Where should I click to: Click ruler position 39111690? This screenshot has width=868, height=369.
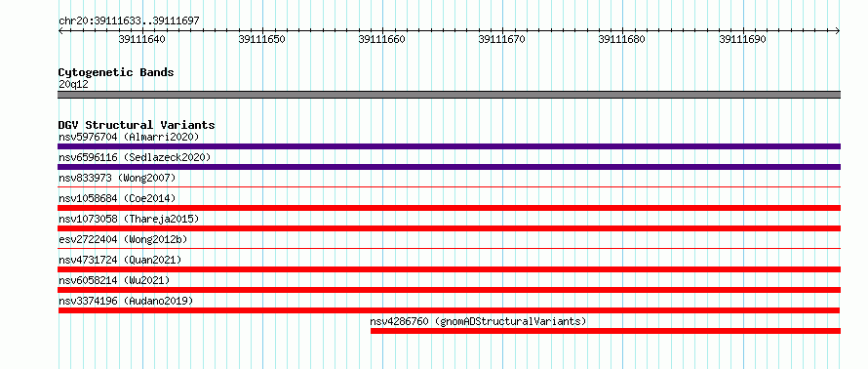click(x=742, y=39)
